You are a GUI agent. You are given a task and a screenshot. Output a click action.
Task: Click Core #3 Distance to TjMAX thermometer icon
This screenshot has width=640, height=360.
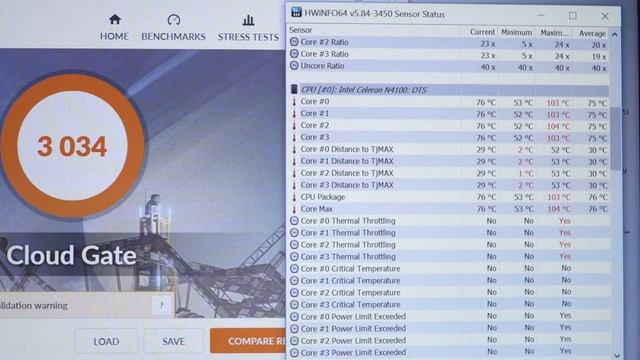pos(294,185)
